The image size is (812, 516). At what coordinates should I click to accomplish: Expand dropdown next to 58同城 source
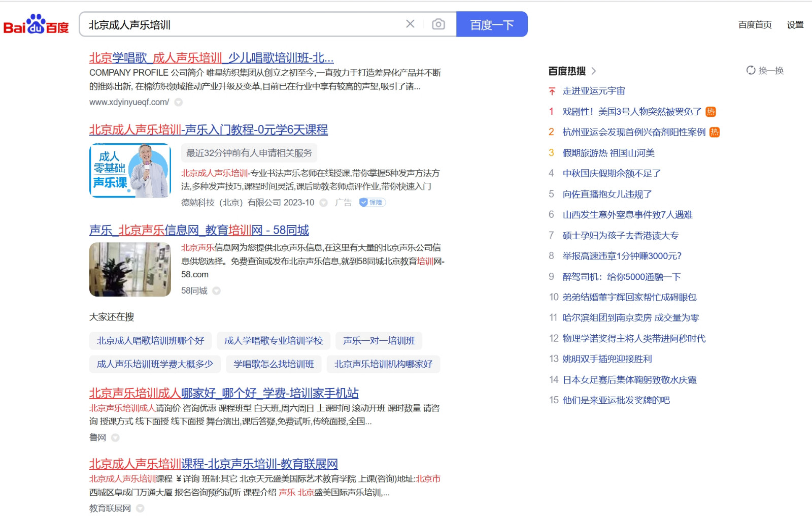[217, 291]
